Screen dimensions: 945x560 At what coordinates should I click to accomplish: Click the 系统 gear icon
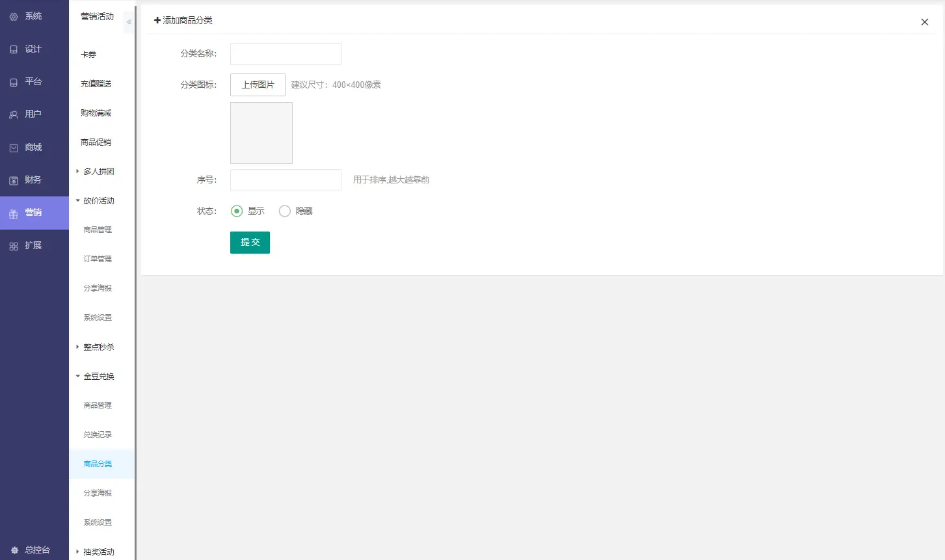pos(14,17)
